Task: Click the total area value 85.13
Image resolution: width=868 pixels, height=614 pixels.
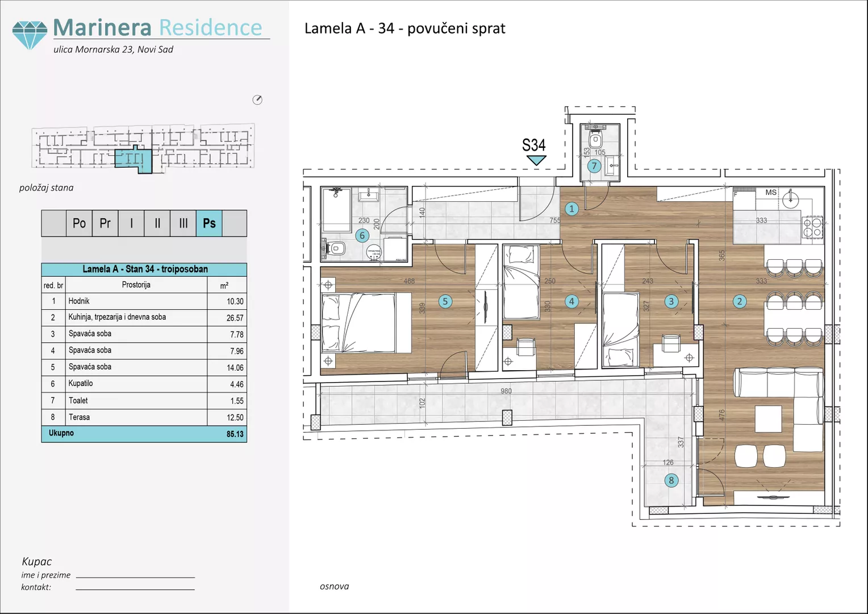Action: [235, 434]
